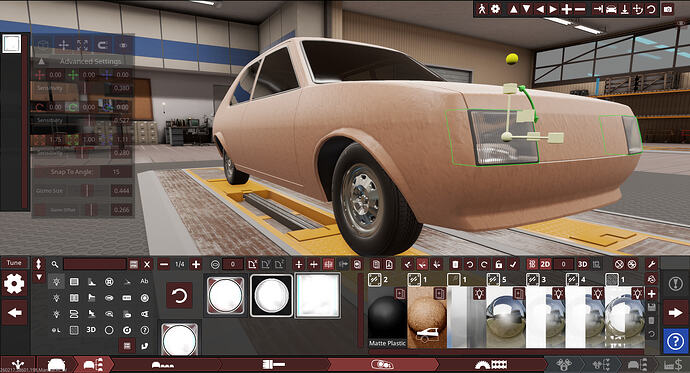Select the 3D fixture category
This screenshot has height=373, width=690.
click(x=91, y=330)
